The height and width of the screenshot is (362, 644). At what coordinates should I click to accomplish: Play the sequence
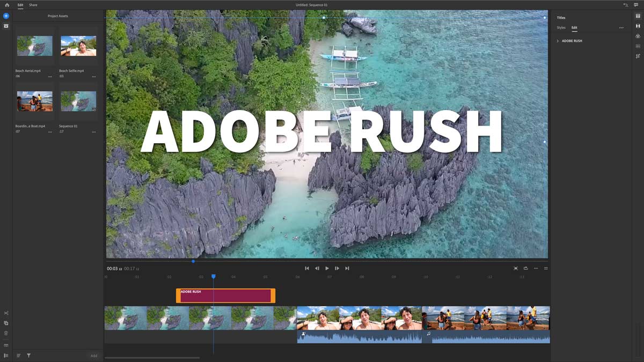point(327,268)
